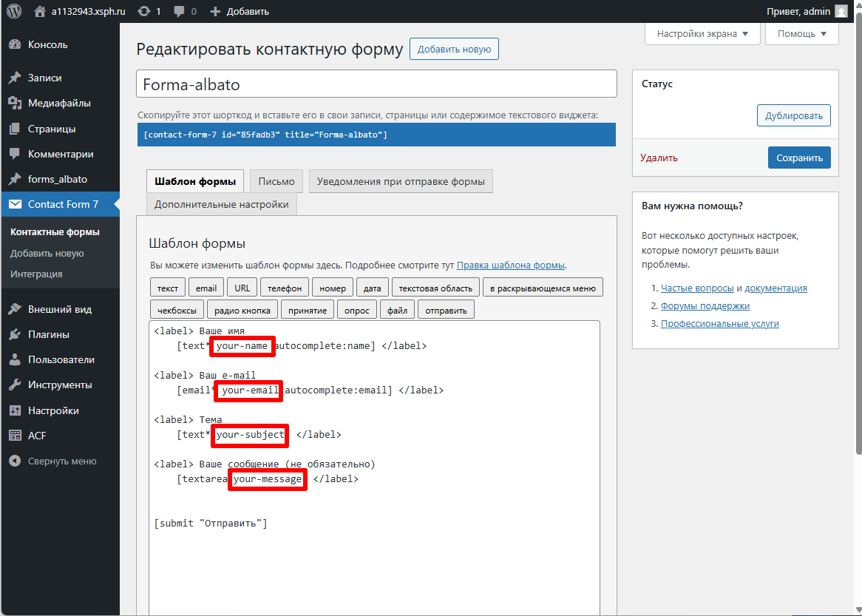Switch to the Письмо tab
This screenshot has width=862, height=616.
click(x=277, y=181)
